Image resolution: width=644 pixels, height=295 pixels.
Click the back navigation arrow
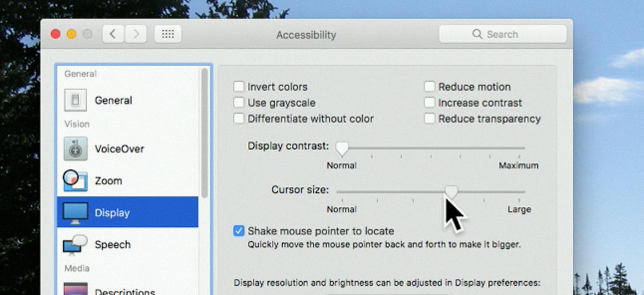[113, 34]
